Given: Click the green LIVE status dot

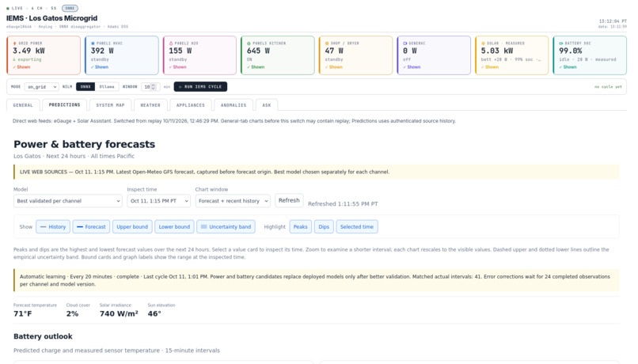Looking at the screenshot, I should pos(8,8).
